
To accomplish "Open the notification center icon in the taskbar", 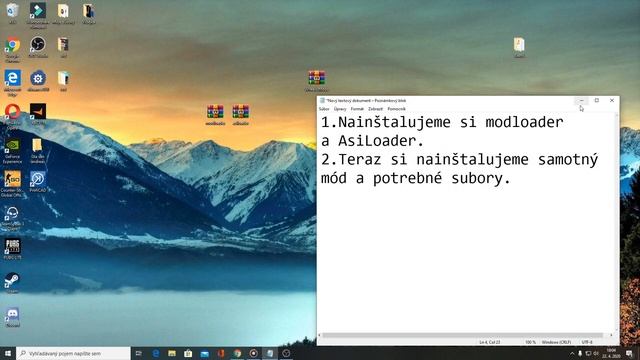I will point(629,353).
